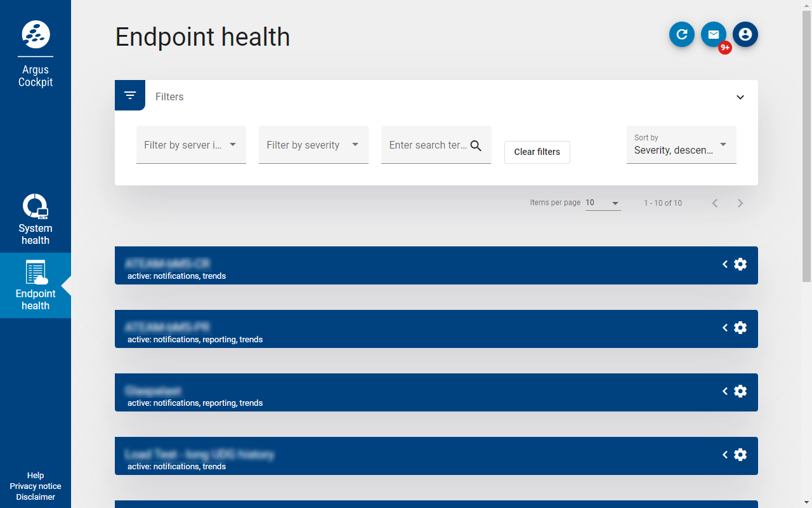Viewport: 812px width, 508px height.
Task: Click the search magnifier icon
Action: [476, 145]
